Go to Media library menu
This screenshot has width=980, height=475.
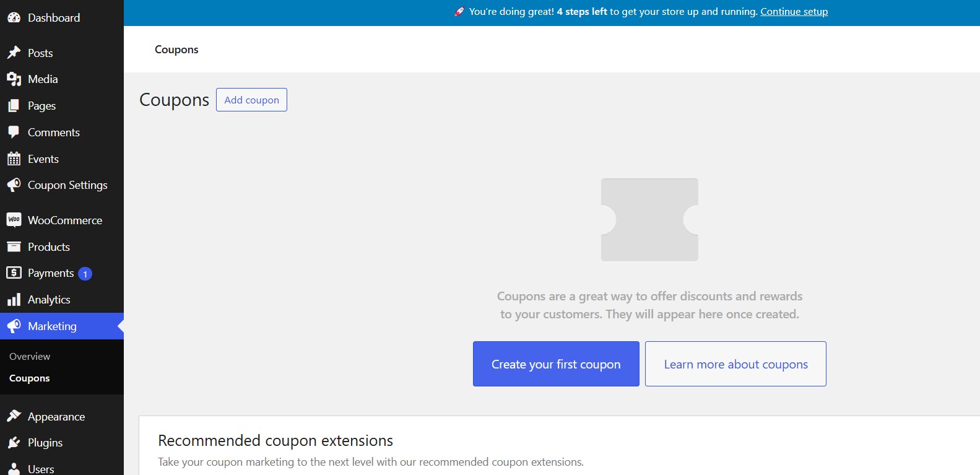(62, 79)
